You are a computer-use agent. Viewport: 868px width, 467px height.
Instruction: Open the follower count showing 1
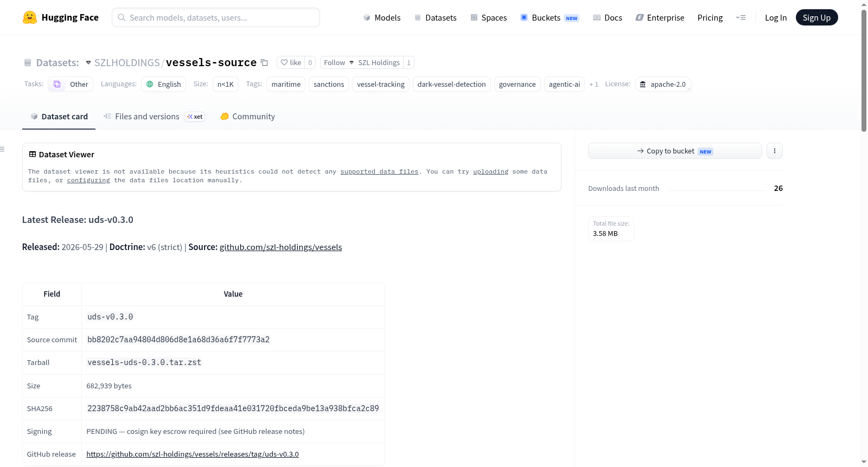409,62
